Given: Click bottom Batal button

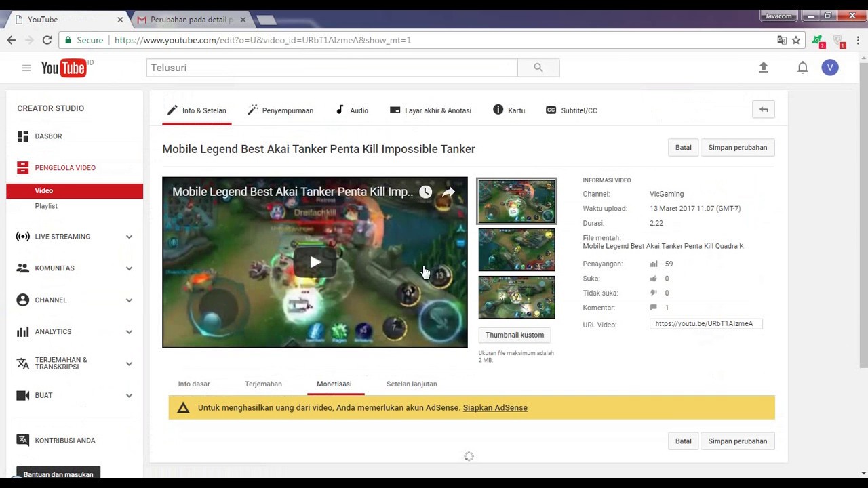Looking at the screenshot, I should (683, 441).
